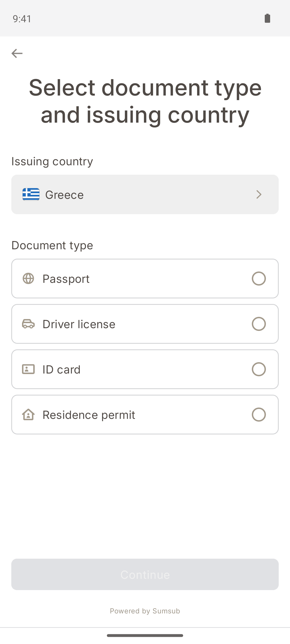The image size is (290, 644).
Task: Click the Driver license car icon
Action: pos(28,324)
